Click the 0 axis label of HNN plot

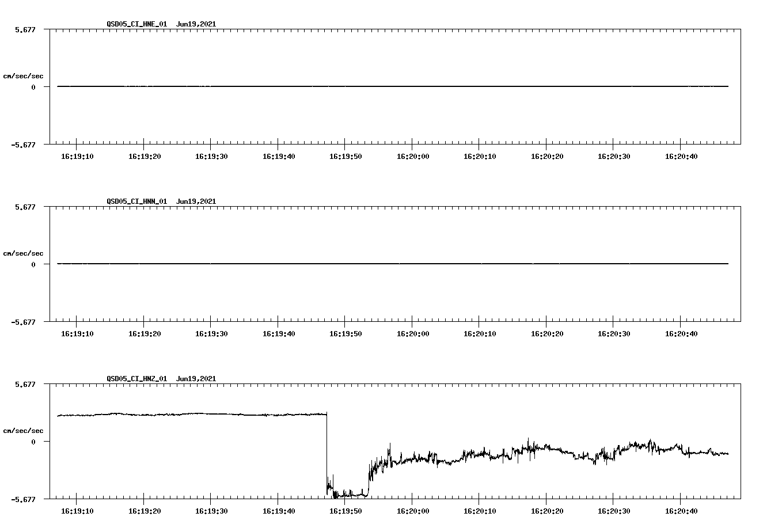33,264
